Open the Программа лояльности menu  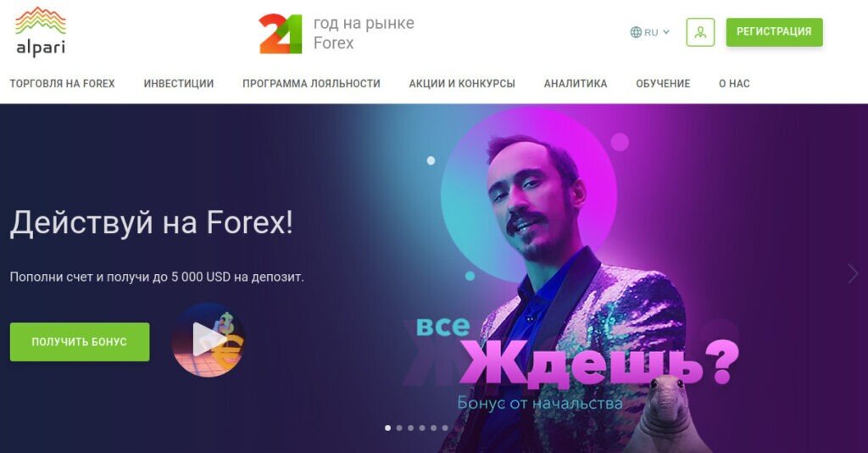point(311,84)
